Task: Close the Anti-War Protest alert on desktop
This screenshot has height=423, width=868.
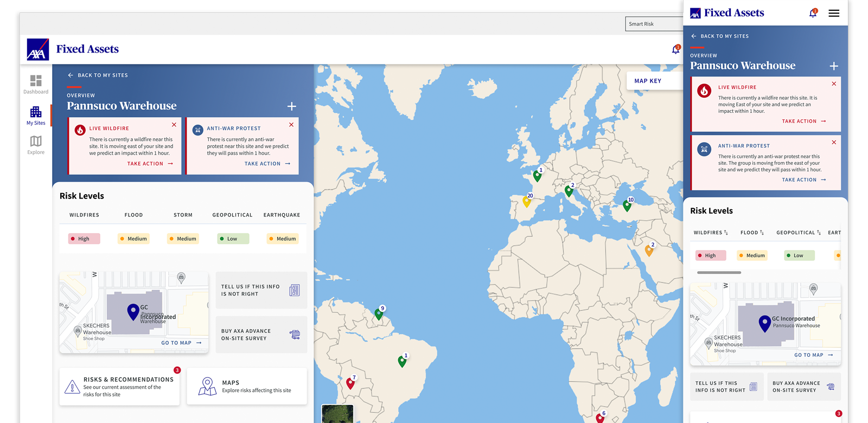Action: [291, 125]
